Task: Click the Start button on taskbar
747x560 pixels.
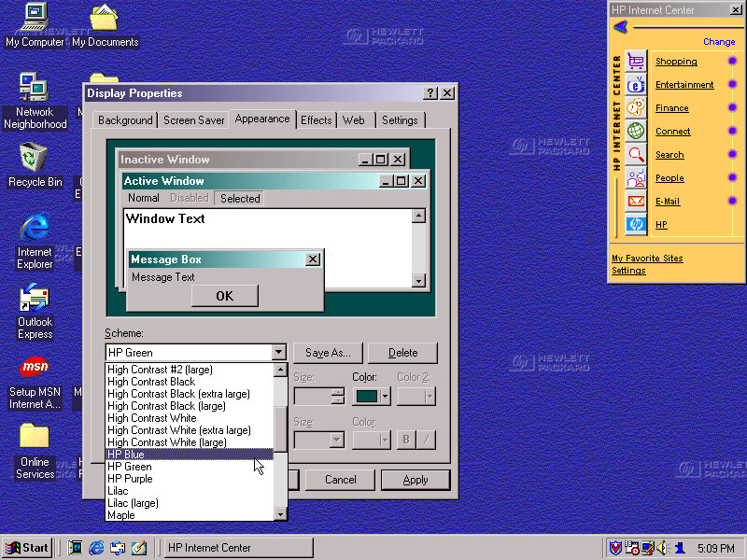Action: [x=27, y=548]
